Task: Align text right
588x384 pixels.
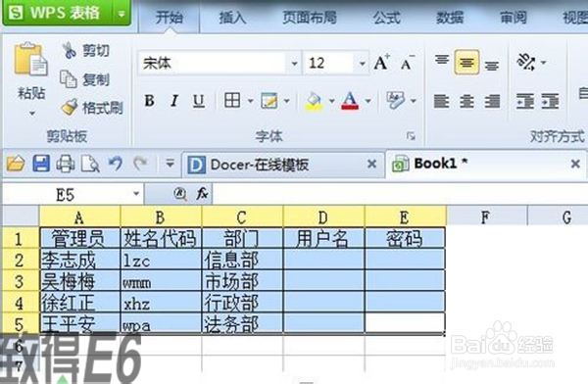Action: 492,101
